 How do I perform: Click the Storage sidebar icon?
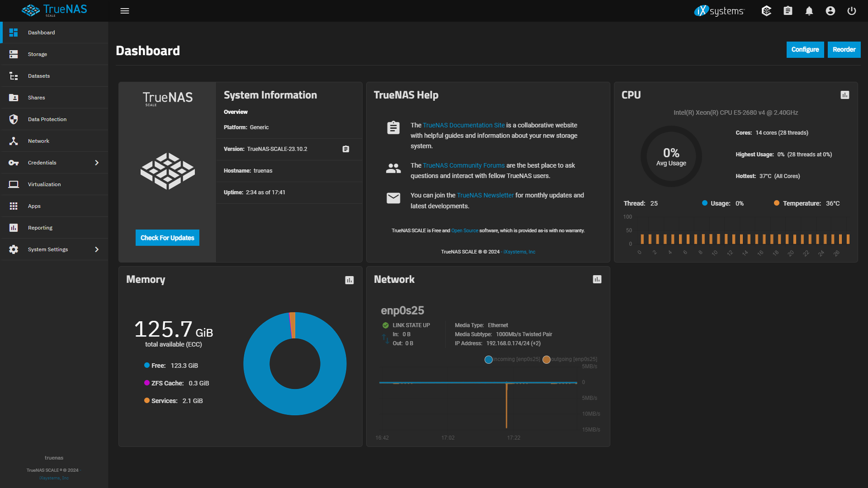click(x=14, y=54)
